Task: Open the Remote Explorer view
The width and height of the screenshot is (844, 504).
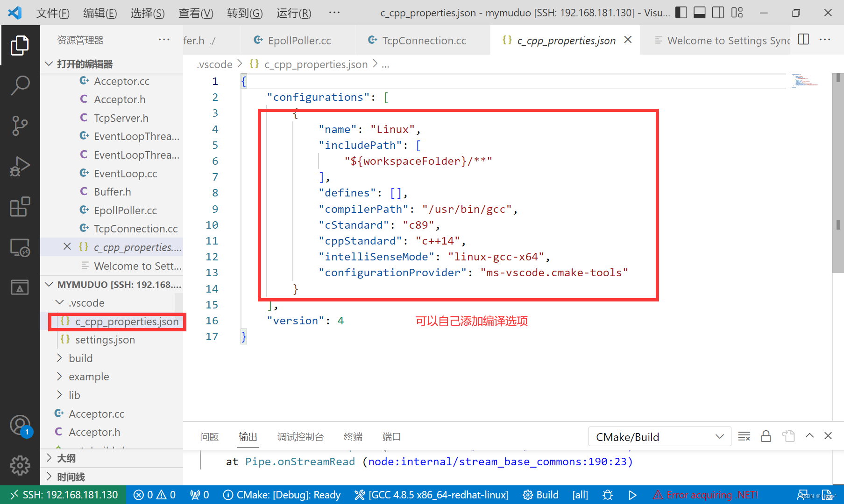Action: [x=20, y=247]
